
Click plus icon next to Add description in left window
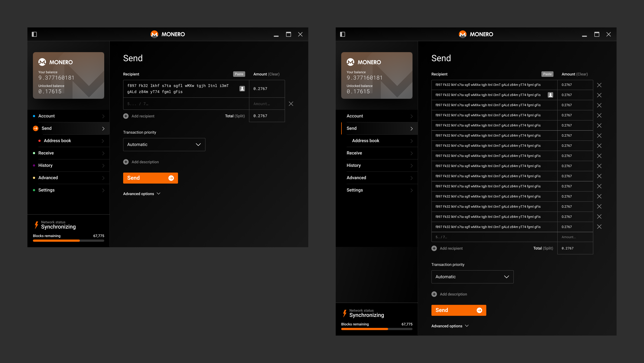click(x=126, y=162)
